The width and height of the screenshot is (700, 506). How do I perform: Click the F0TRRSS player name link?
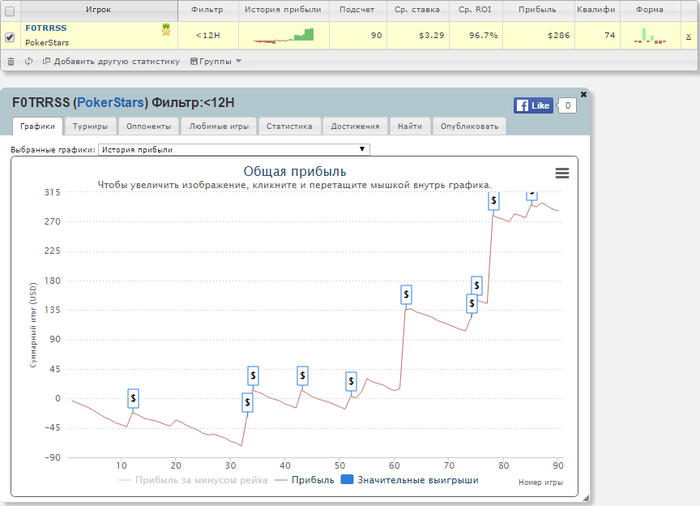46,28
